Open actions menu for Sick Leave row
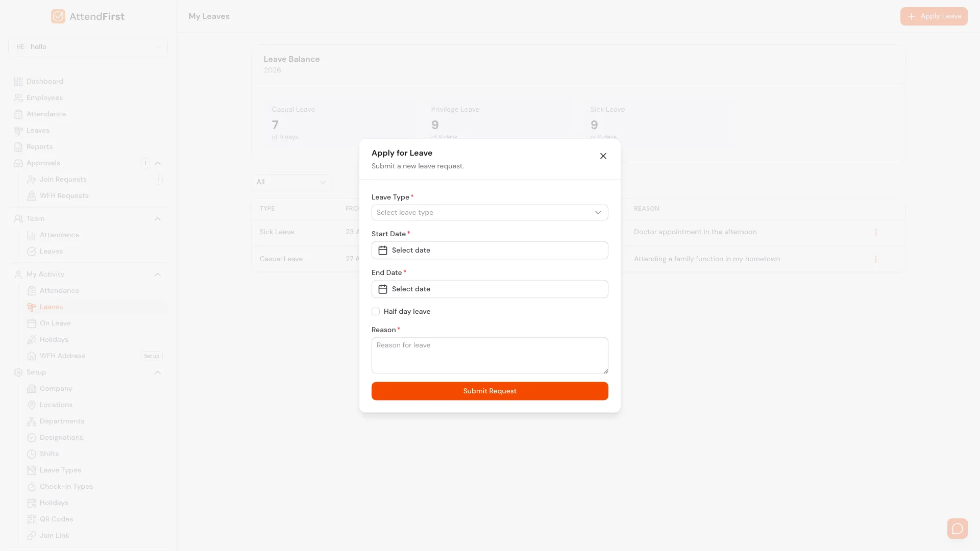 point(875,232)
